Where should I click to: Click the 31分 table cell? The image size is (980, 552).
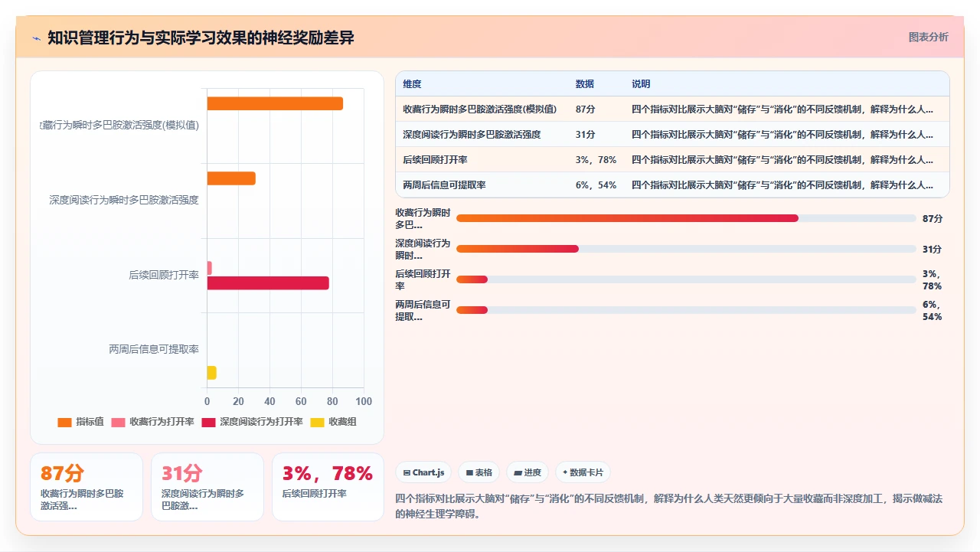pyautogui.click(x=585, y=134)
